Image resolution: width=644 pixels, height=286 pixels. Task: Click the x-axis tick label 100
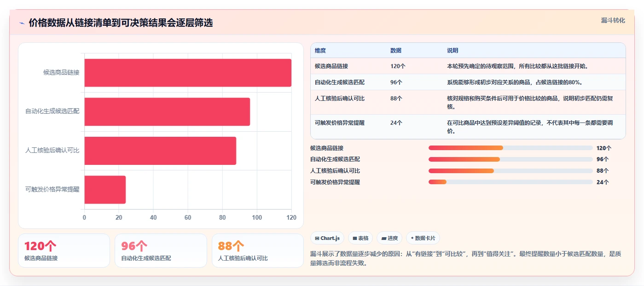(x=257, y=217)
